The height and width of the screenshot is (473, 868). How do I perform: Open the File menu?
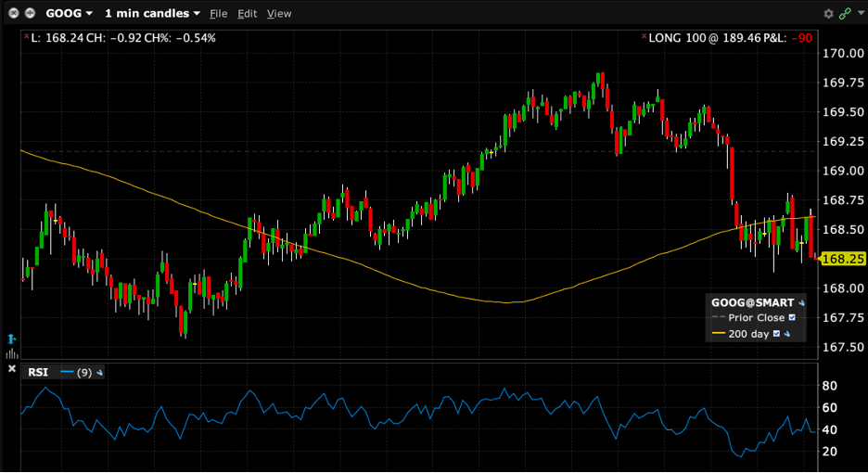(218, 14)
